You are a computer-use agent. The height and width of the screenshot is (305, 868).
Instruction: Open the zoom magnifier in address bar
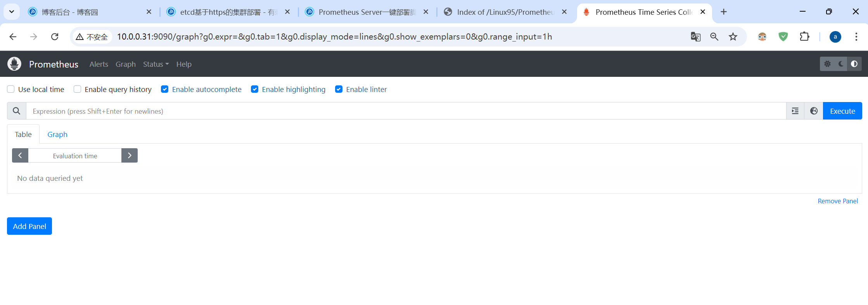click(714, 37)
